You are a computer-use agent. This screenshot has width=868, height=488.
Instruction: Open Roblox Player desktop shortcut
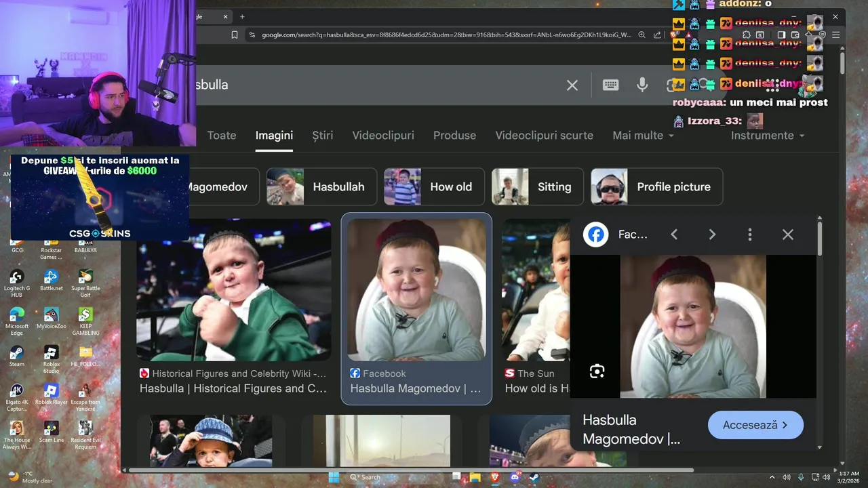point(52,394)
